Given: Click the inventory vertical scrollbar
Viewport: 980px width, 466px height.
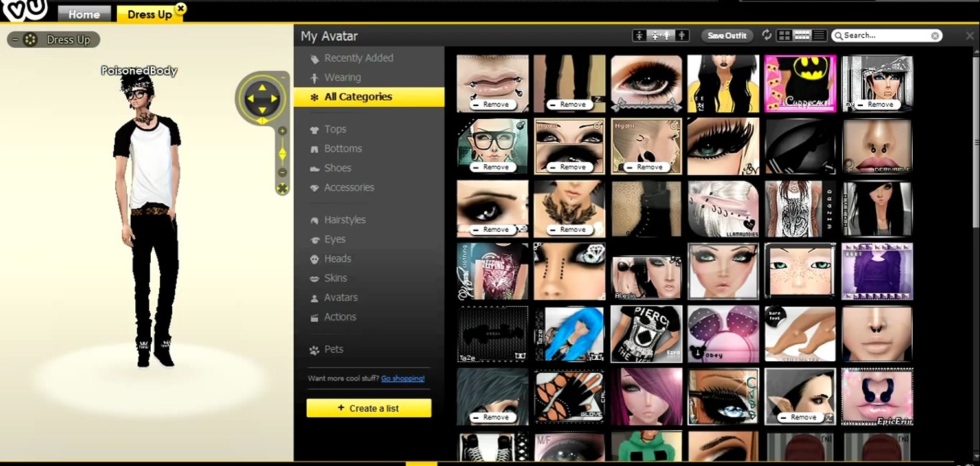Looking at the screenshot, I should [975, 142].
